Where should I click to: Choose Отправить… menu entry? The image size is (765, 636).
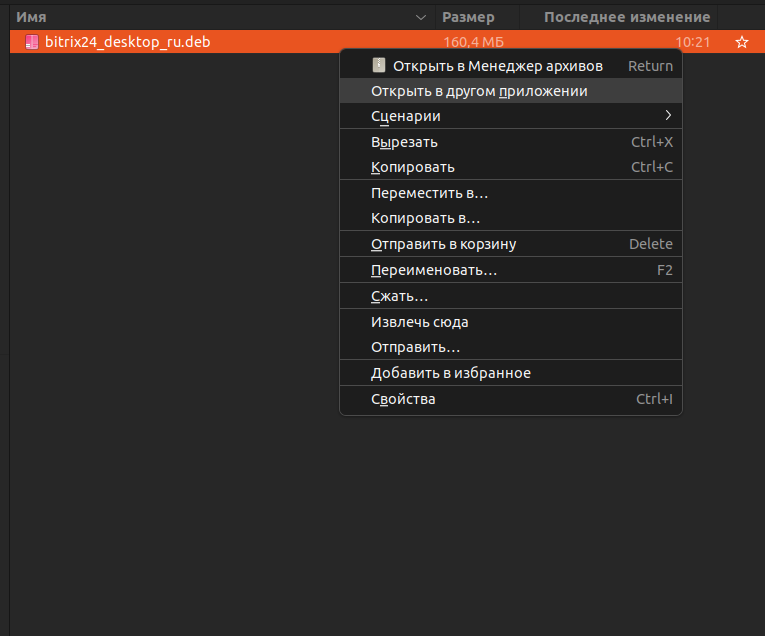pos(511,347)
